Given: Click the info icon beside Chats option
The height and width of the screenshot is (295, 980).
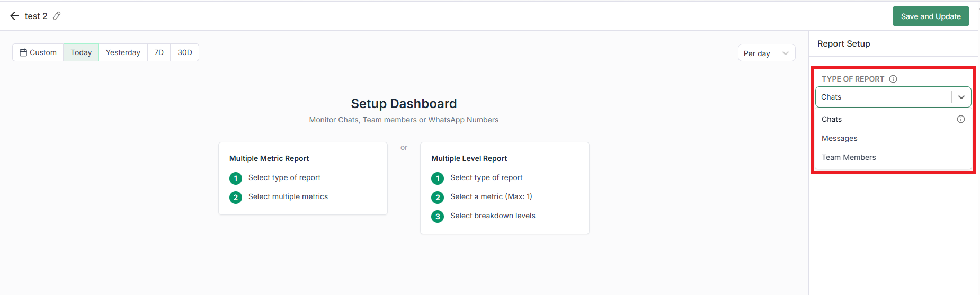Looking at the screenshot, I should point(960,119).
